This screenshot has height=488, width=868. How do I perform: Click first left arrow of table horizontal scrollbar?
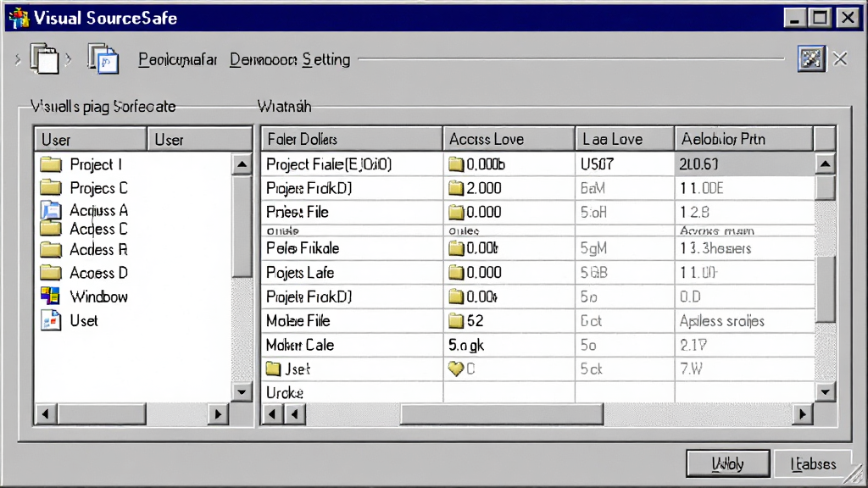tap(273, 413)
